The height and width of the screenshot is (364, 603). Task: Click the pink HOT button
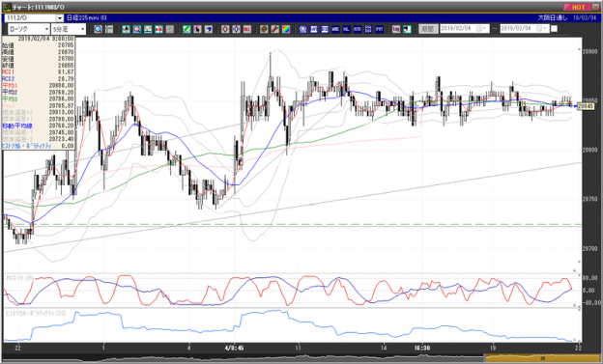tap(578, 8)
